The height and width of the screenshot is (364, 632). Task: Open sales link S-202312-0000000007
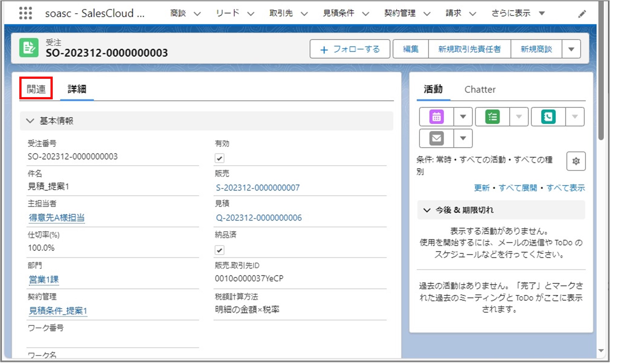point(258,188)
